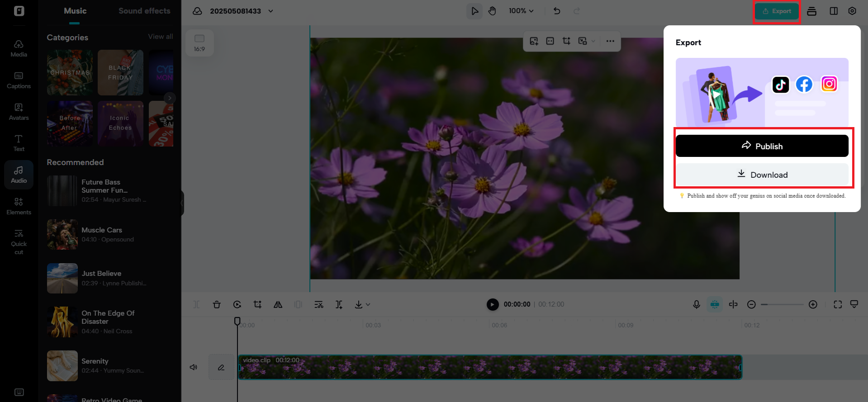Select the Just Believe track

[110, 278]
